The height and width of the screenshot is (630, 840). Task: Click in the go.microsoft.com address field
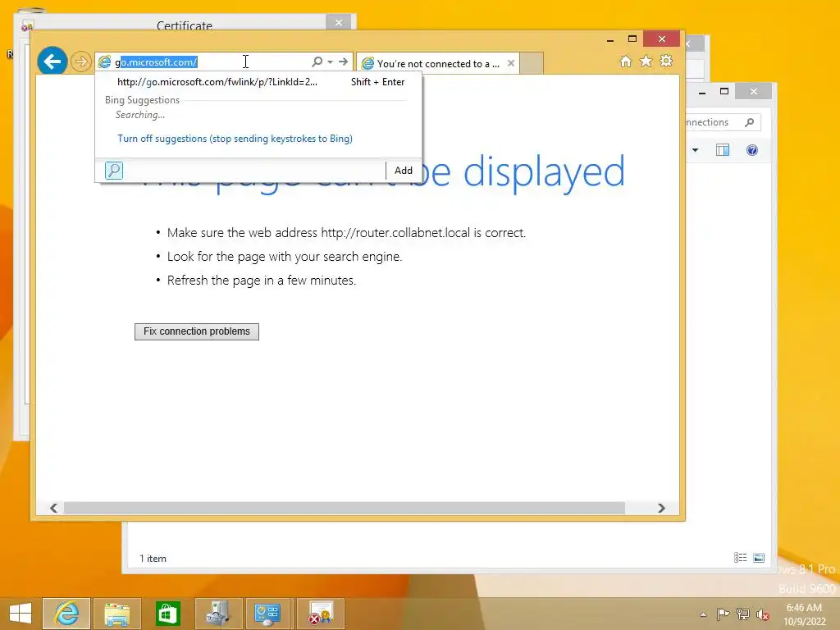212,62
